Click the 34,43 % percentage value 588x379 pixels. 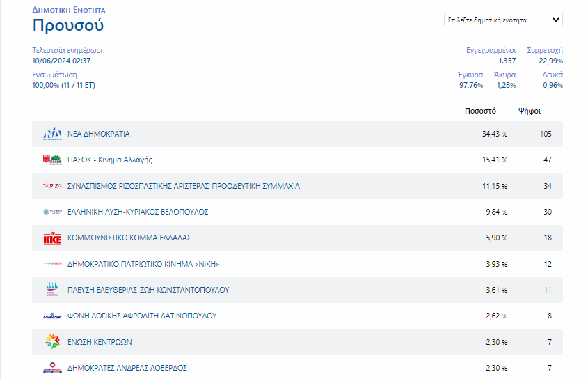pyautogui.click(x=495, y=134)
